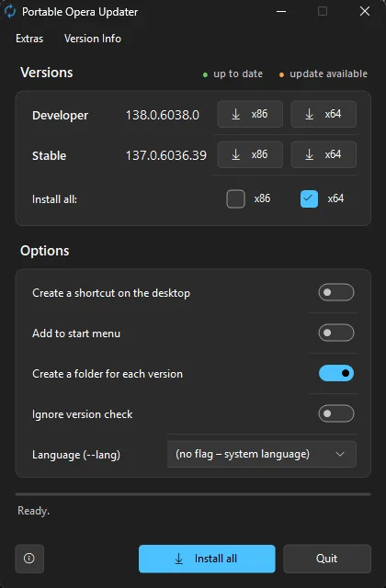Uncheck the Install all x64 checkbox
The image size is (386, 588).
click(309, 198)
